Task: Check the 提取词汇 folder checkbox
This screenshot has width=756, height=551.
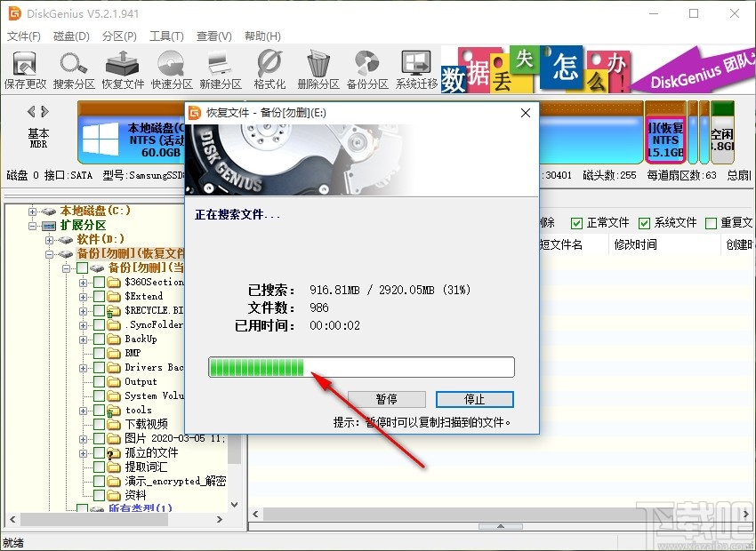Action: [x=99, y=467]
